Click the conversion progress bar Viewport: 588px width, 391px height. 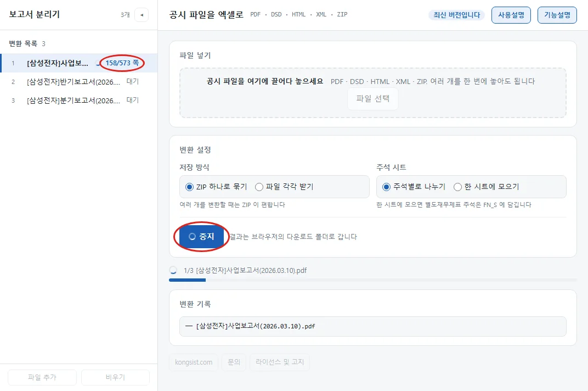(x=373, y=280)
